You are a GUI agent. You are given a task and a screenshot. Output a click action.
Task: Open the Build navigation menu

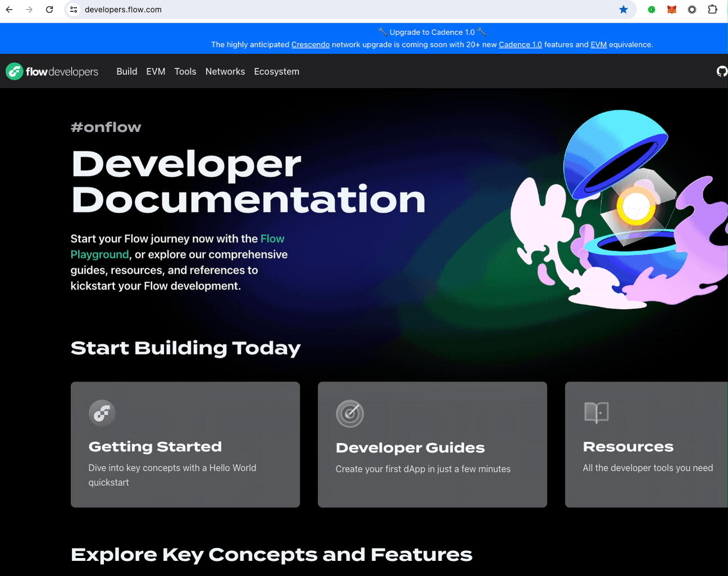(x=127, y=71)
